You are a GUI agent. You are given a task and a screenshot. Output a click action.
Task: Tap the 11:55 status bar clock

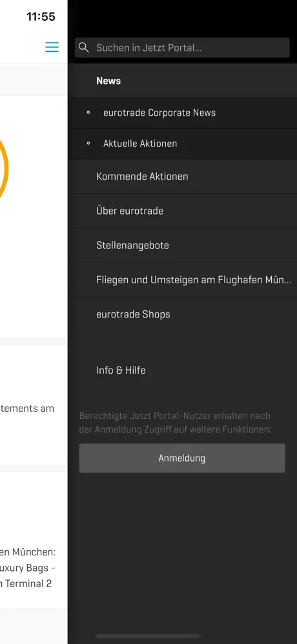coord(41,16)
